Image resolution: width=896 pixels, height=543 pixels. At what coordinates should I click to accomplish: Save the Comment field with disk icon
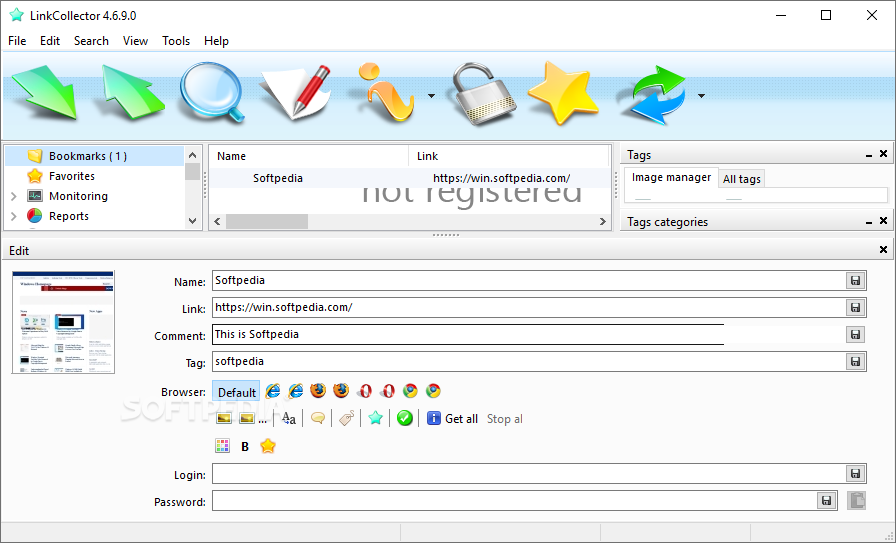click(855, 334)
